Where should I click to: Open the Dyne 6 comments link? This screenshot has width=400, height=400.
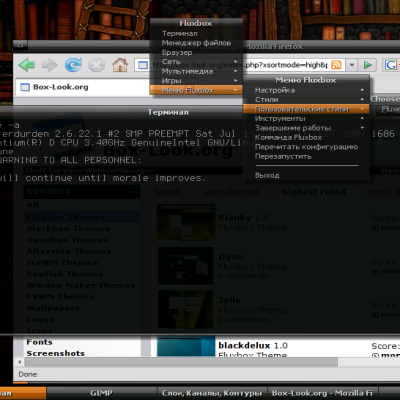243,276
